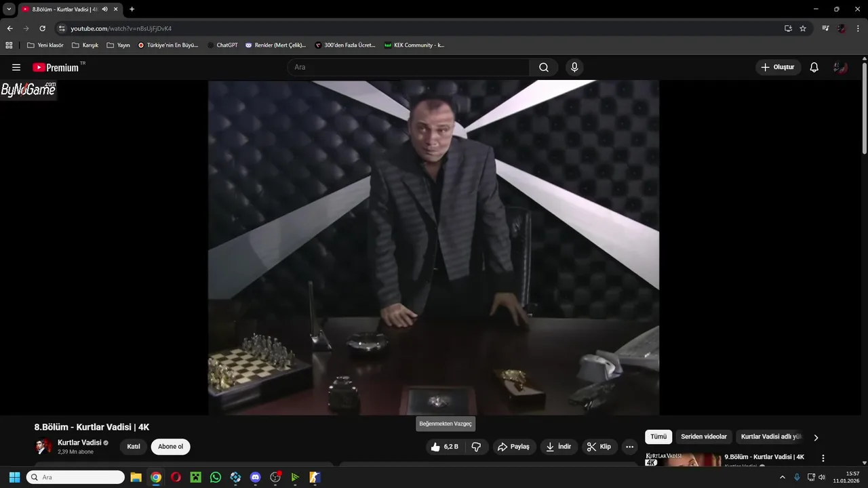Select the Kurtlar Vadisi adlı chip

(x=771, y=437)
